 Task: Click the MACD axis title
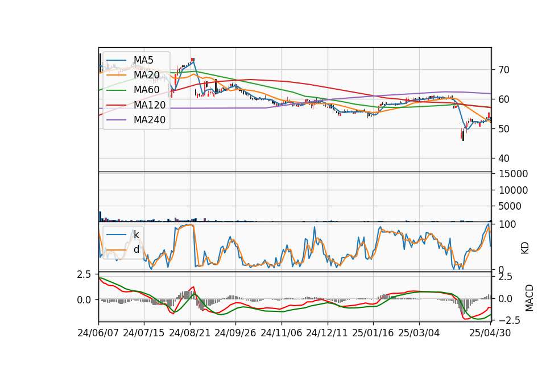(x=530, y=298)
